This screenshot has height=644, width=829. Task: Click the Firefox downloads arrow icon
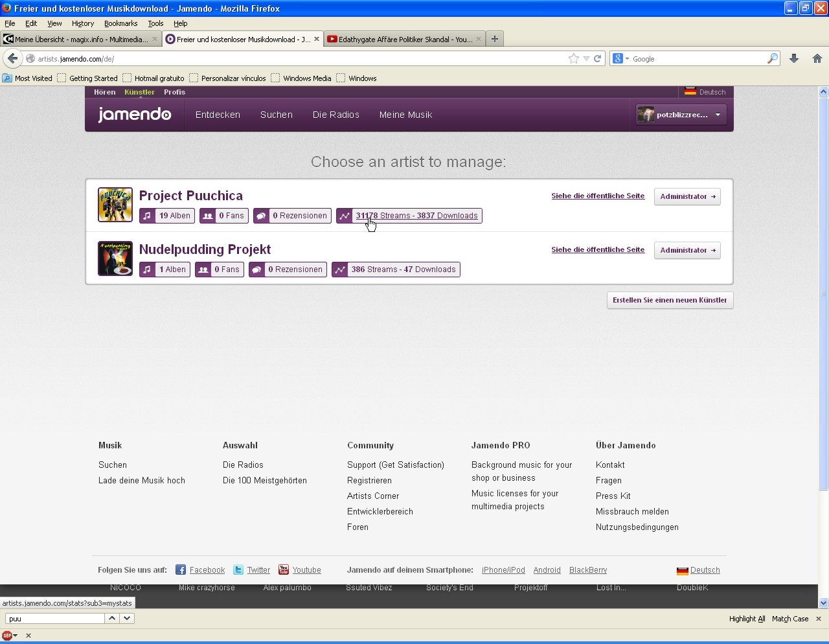click(794, 58)
